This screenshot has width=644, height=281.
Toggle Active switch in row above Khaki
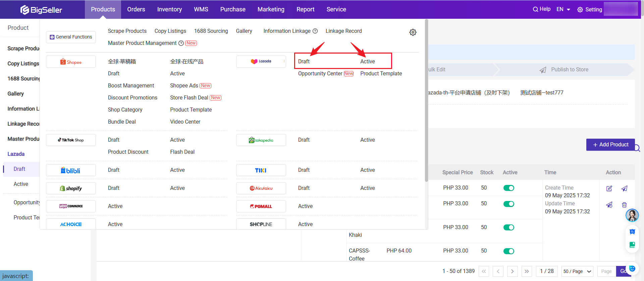509,227
